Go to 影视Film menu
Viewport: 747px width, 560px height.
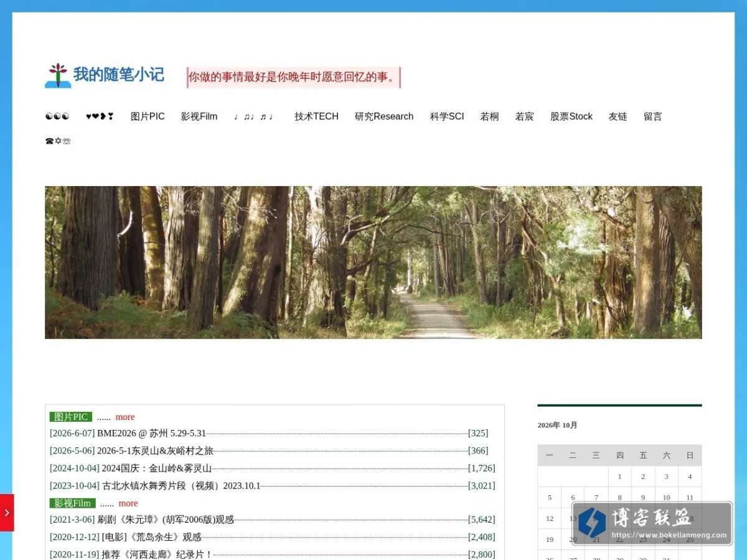199,116
